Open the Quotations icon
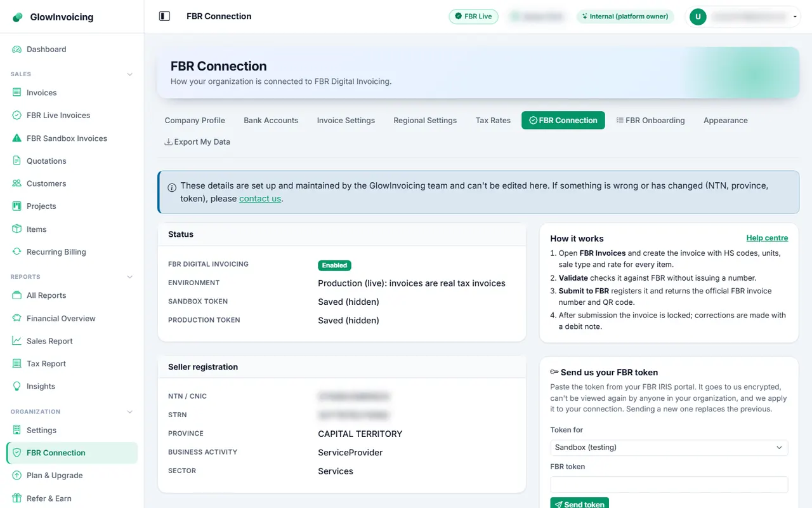The image size is (812, 508). click(x=17, y=161)
